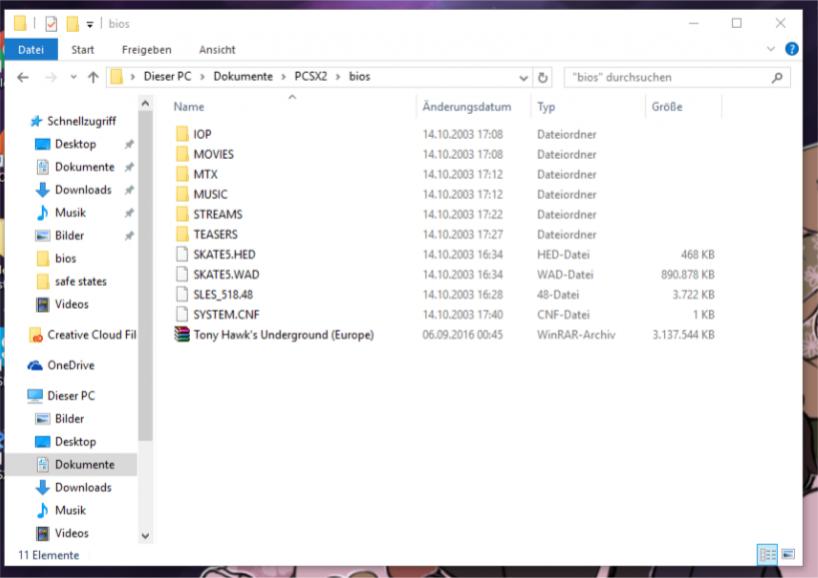Click the 890.878 KB size value
The height and width of the screenshot is (578, 818).
click(x=688, y=274)
